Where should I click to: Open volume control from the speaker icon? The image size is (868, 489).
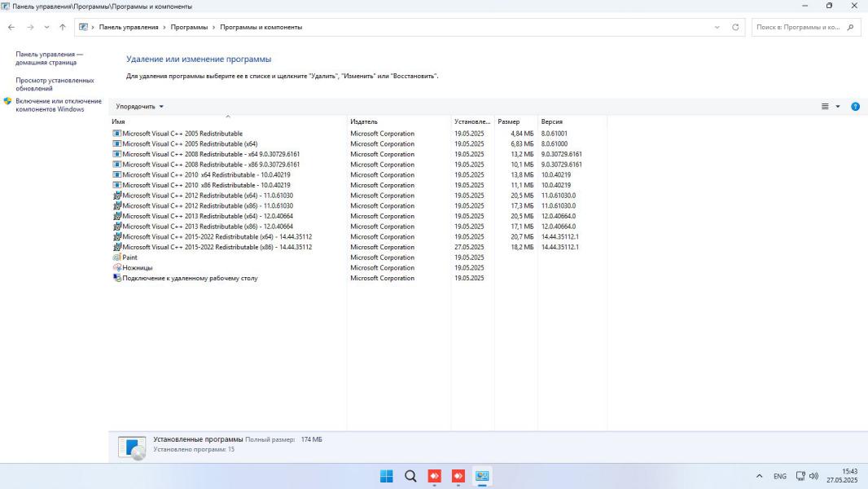pos(813,476)
